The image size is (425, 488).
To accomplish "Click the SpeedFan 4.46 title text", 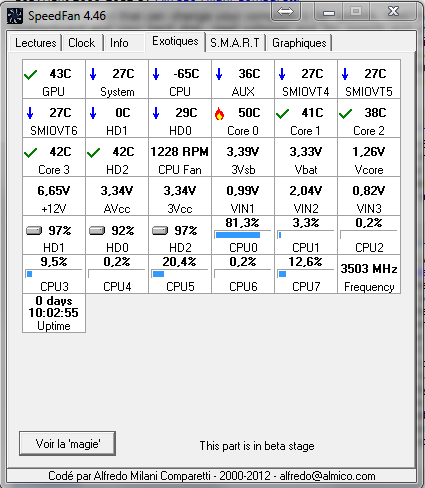I will pos(67,16).
